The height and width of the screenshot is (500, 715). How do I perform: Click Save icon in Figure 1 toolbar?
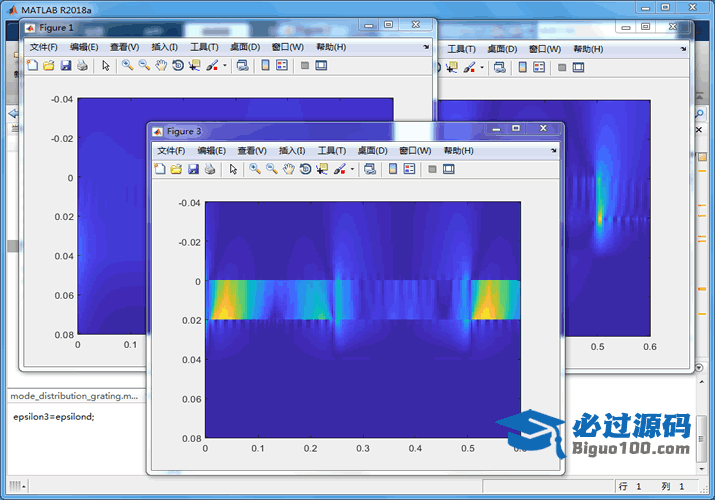tap(66, 66)
